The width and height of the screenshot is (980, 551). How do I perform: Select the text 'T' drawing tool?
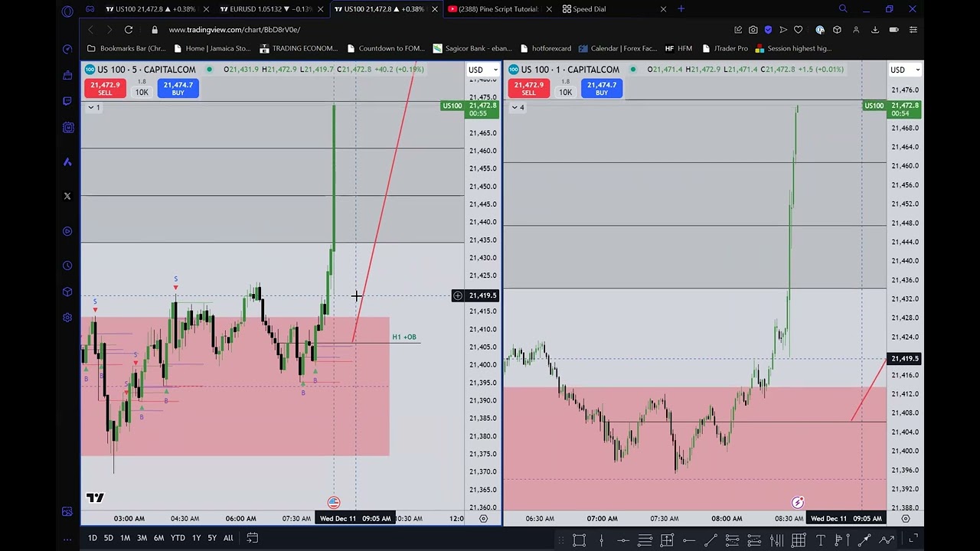click(x=820, y=540)
